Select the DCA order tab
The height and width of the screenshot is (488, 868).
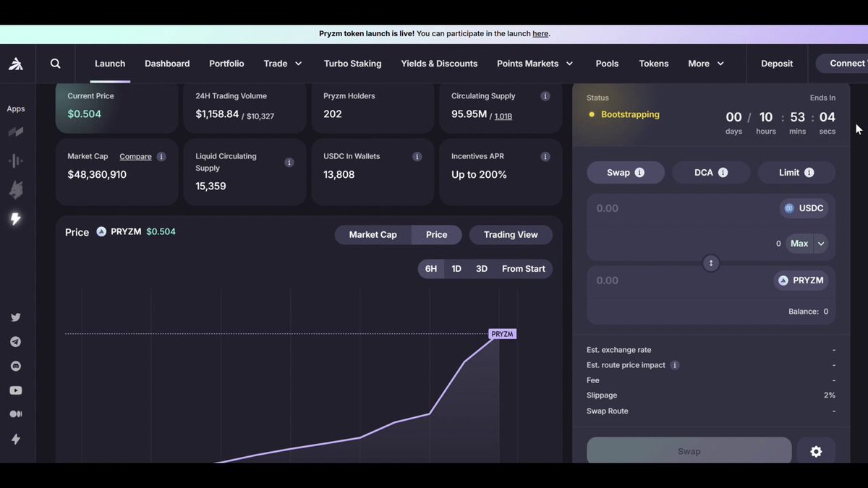coord(712,173)
